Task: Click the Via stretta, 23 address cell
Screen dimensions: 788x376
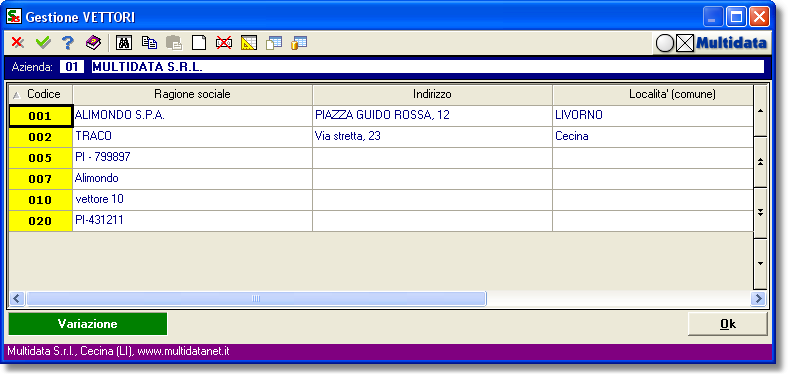Action: pyautogui.click(x=432, y=137)
